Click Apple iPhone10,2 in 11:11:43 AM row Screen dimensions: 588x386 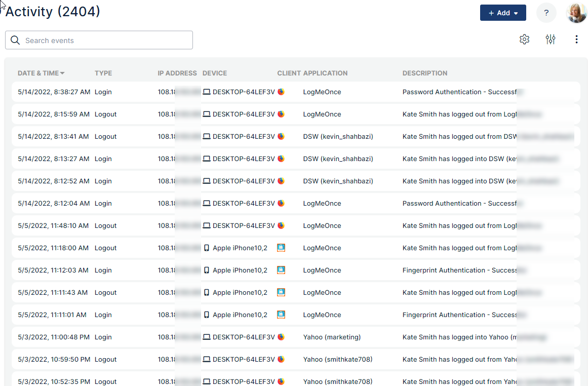point(240,293)
